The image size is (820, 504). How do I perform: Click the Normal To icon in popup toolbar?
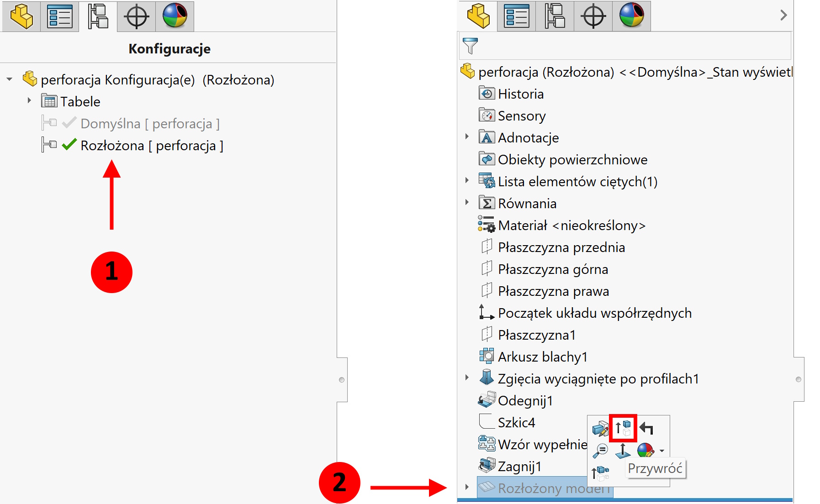[x=623, y=451]
